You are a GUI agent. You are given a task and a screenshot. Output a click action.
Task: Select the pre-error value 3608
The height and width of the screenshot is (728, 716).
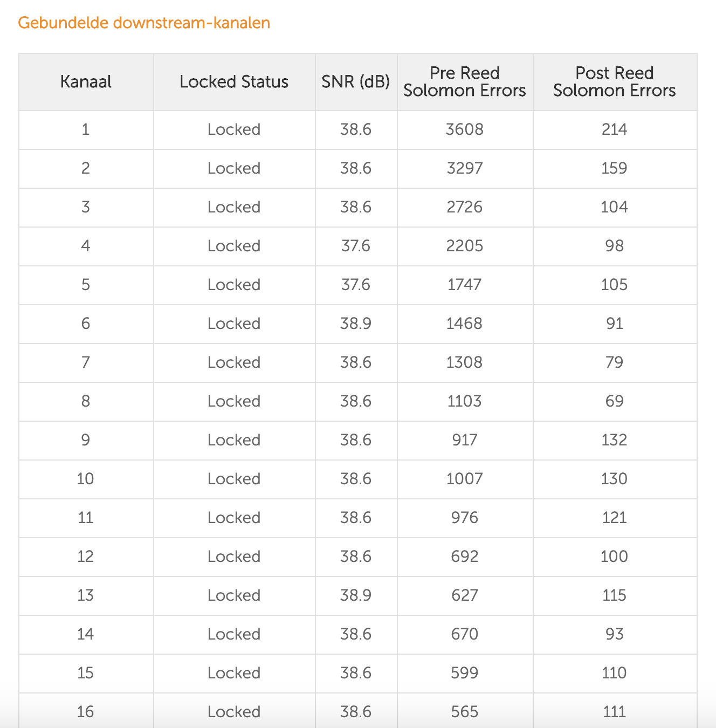(465, 129)
